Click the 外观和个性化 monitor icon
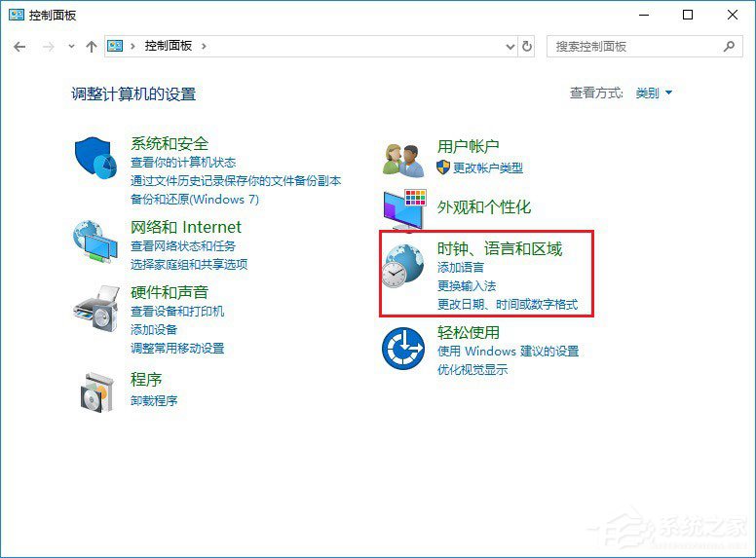Image resolution: width=756 pixels, height=558 pixels. click(x=404, y=208)
